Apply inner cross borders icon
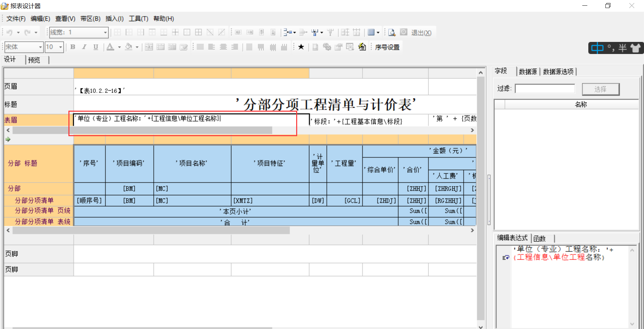644x329 pixels. 175,32
